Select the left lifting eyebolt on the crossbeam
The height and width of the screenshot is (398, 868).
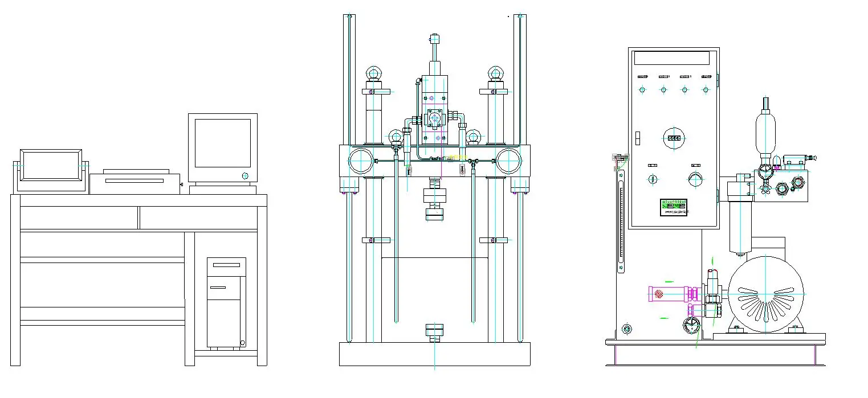pyautogui.click(x=373, y=73)
